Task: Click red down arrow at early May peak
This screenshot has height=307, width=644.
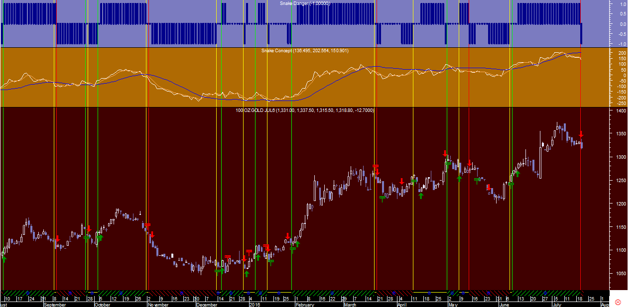Action: click(x=445, y=153)
